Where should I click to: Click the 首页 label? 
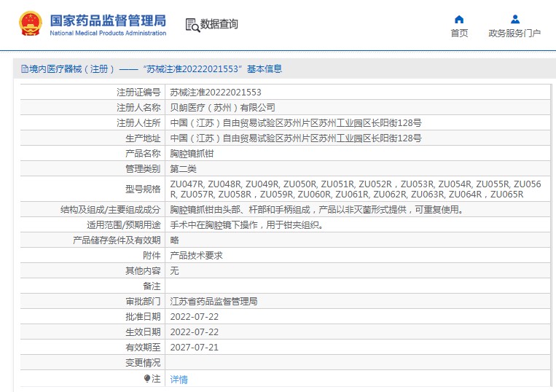coord(459,33)
